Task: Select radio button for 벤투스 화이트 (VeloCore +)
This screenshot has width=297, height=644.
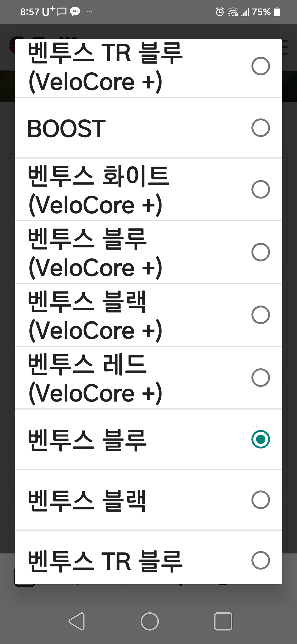Action: tap(260, 189)
